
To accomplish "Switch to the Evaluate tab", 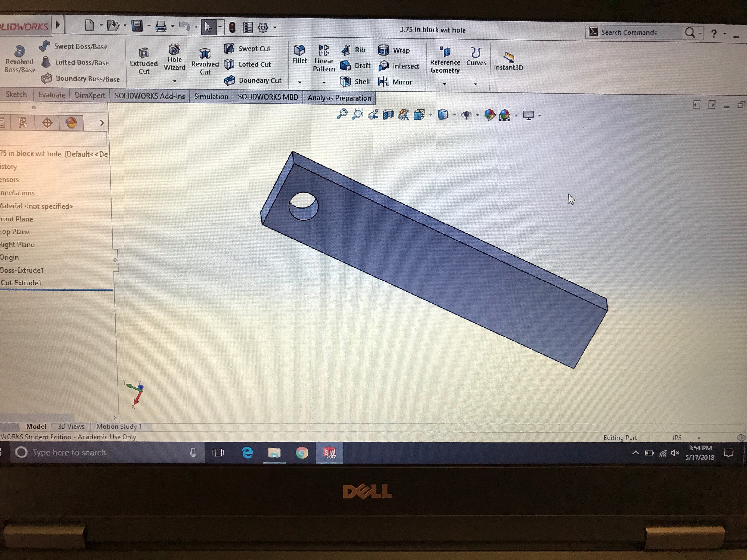I will click(x=52, y=95).
